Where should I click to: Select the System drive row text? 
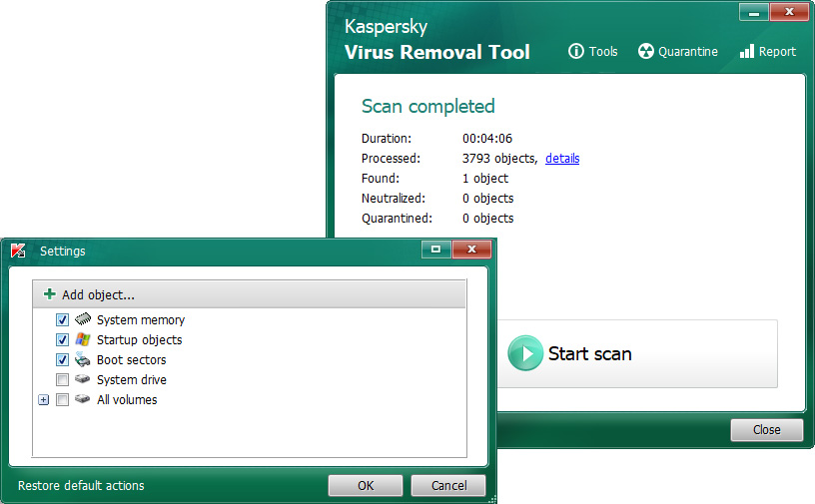pyautogui.click(x=132, y=380)
